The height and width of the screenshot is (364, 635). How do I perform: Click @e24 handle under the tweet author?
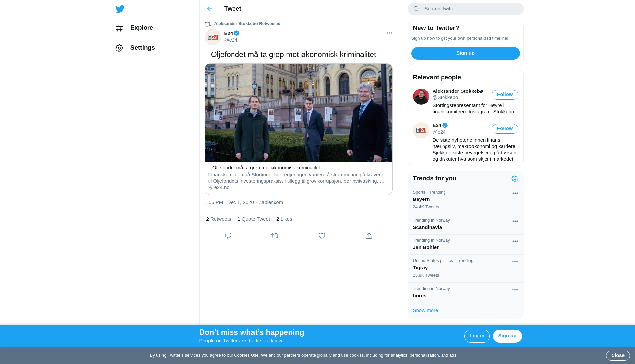pos(231,40)
